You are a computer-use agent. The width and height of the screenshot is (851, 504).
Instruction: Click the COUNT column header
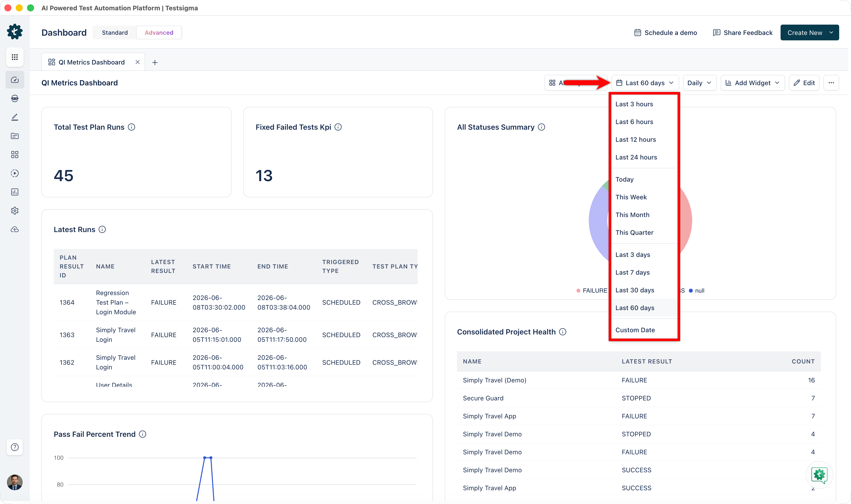click(803, 361)
